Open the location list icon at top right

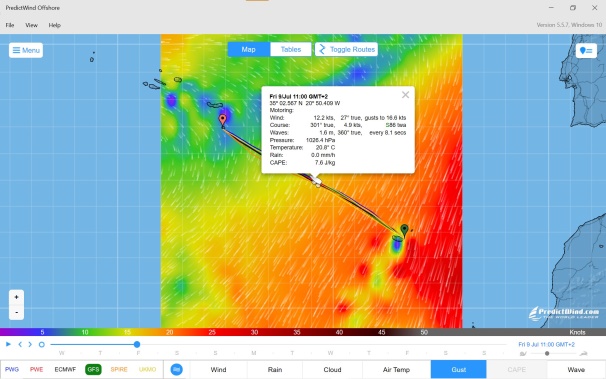coord(586,51)
